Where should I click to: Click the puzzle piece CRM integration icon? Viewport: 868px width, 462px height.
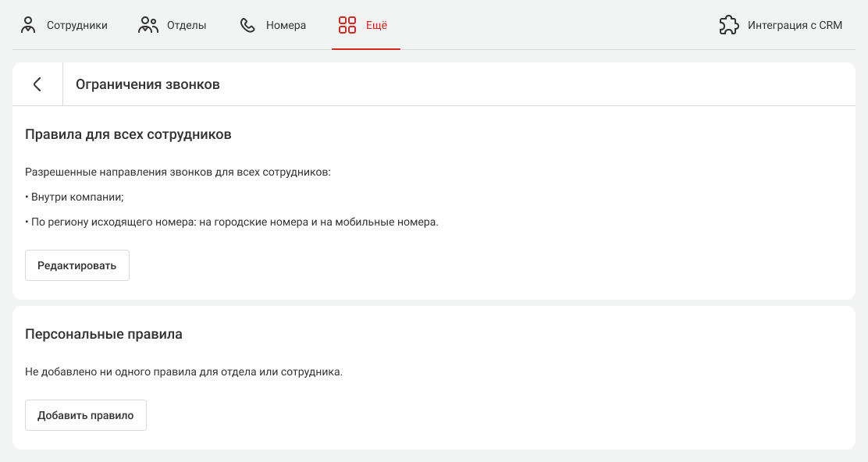pyautogui.click(x=728, y=25)
